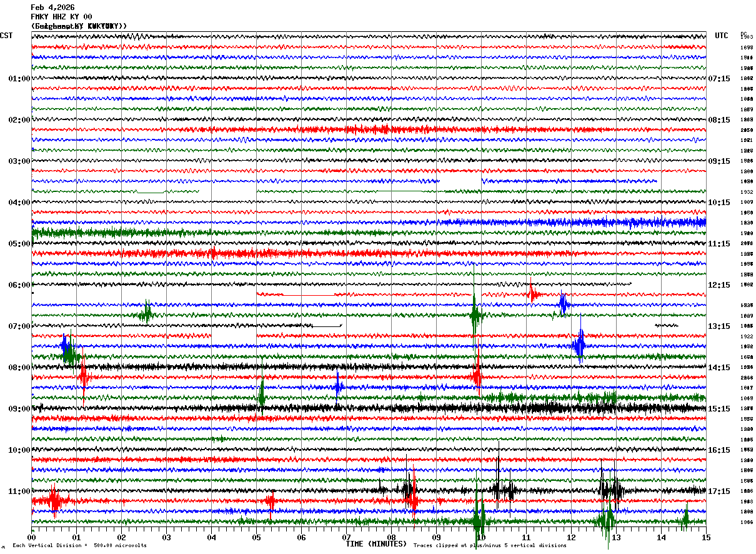
Task: Click the 08:15 UTC time label
Action: coord(719,120)
